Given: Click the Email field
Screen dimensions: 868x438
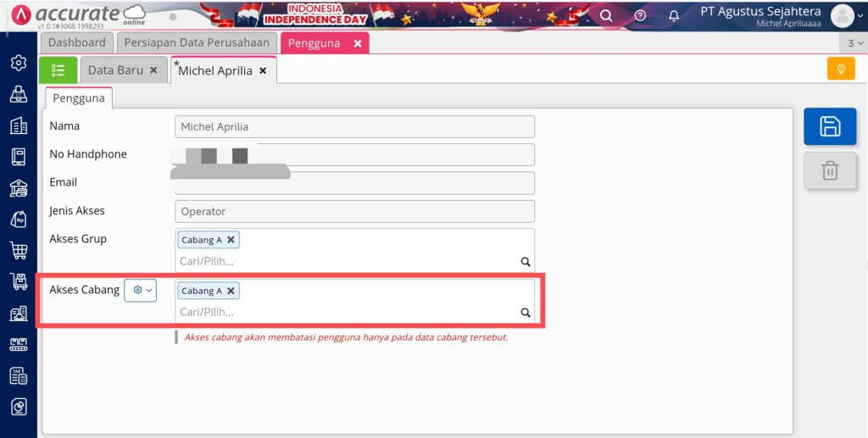Looking at the screenshot, I should pyautogui.click(x=355, y=183).
